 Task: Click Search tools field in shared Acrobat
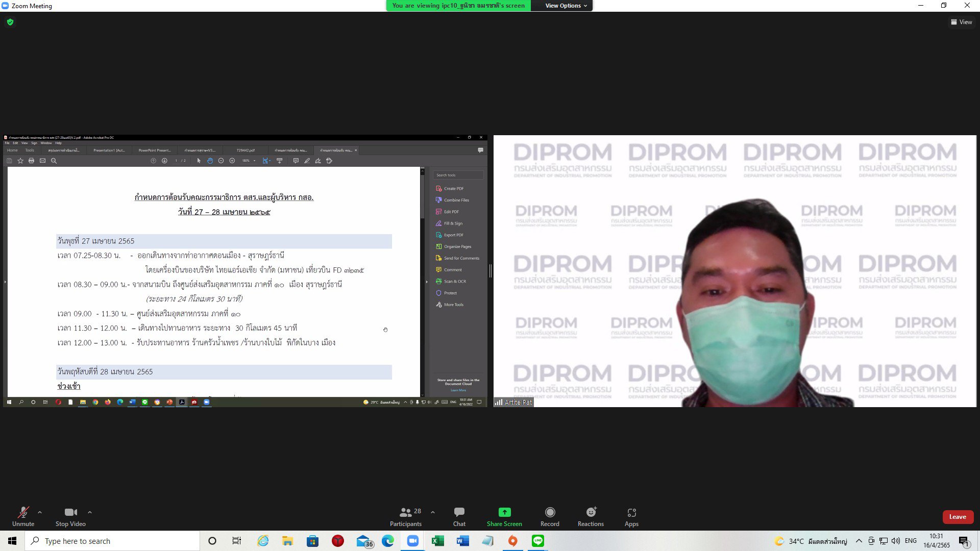click(458, 175)
